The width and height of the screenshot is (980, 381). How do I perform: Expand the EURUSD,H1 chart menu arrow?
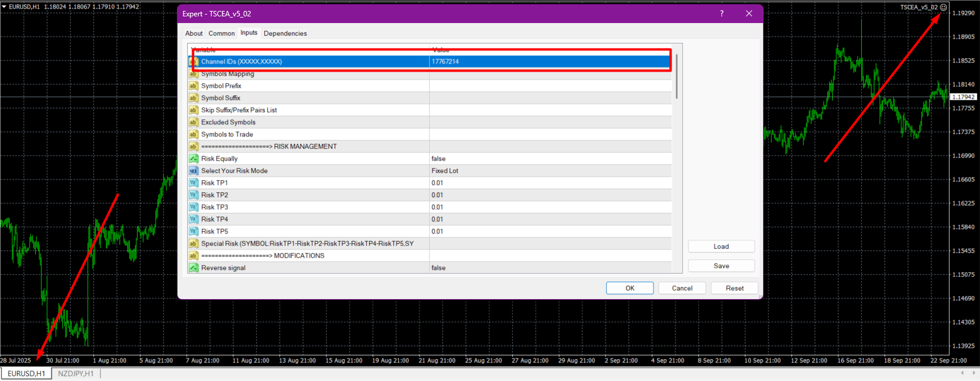coord(4,7)
